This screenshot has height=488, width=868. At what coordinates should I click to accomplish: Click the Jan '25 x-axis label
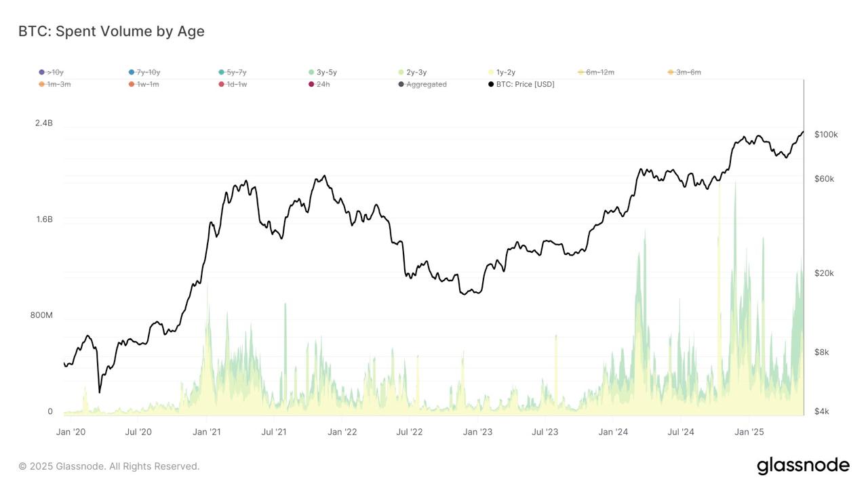pos(749,432)
